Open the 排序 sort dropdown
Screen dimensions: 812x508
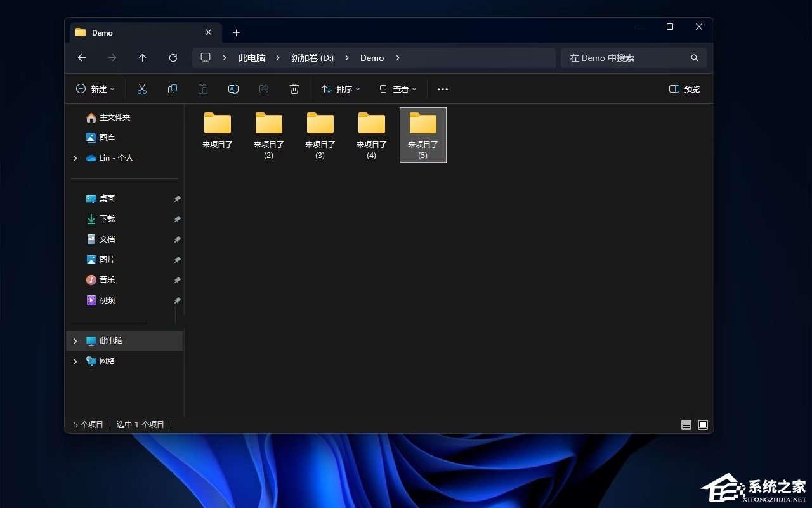pyautogui.click(x=341, y=89)
